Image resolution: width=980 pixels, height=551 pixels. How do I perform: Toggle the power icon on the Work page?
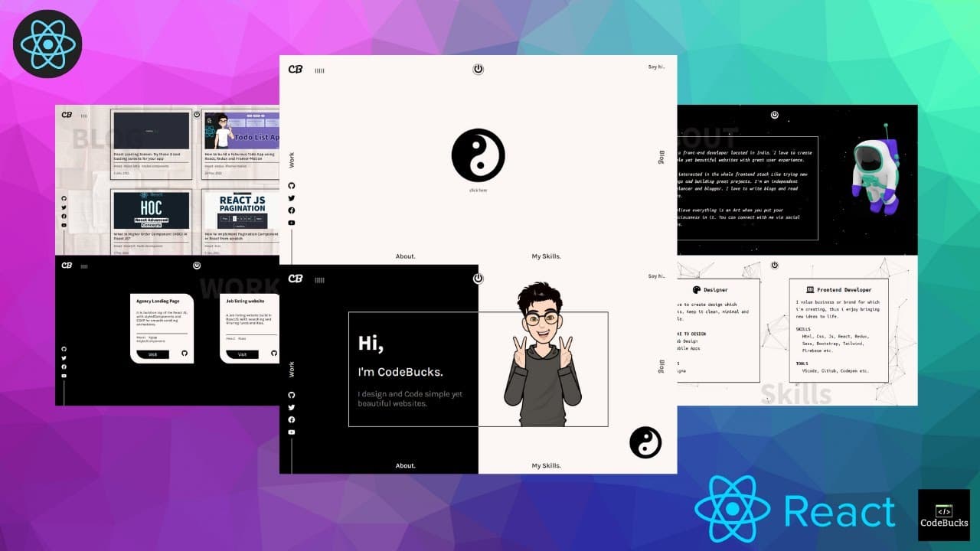click(198, 266)
